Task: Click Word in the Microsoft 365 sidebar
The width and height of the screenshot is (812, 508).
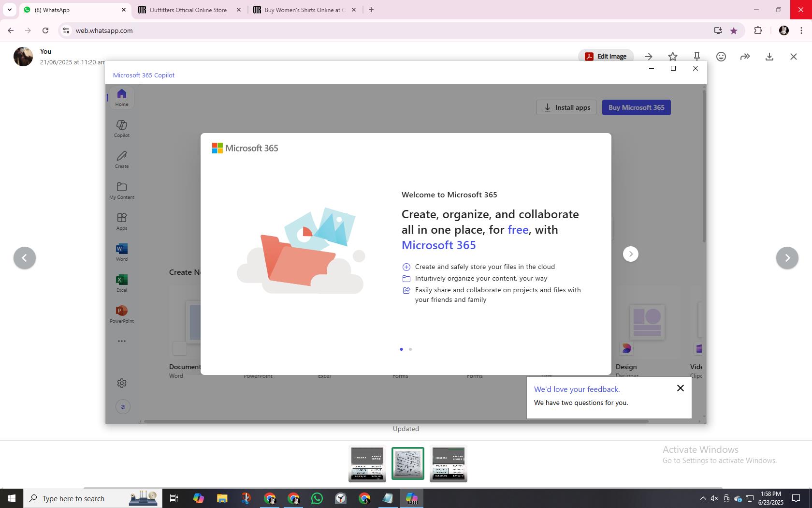Action: click(122, 253)
